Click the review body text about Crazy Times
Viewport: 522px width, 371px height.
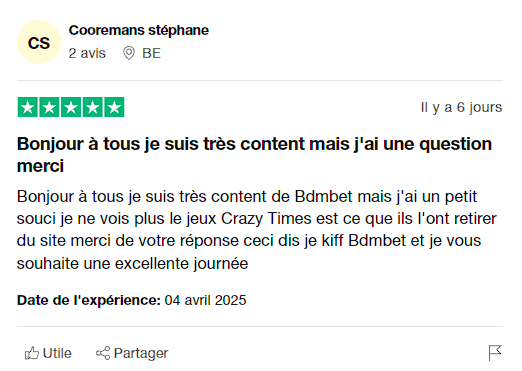(257, 230)
